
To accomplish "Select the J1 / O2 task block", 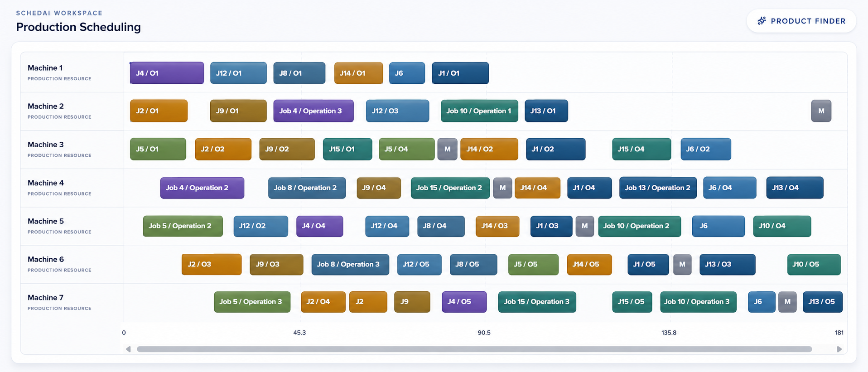I will coord(555,149).
